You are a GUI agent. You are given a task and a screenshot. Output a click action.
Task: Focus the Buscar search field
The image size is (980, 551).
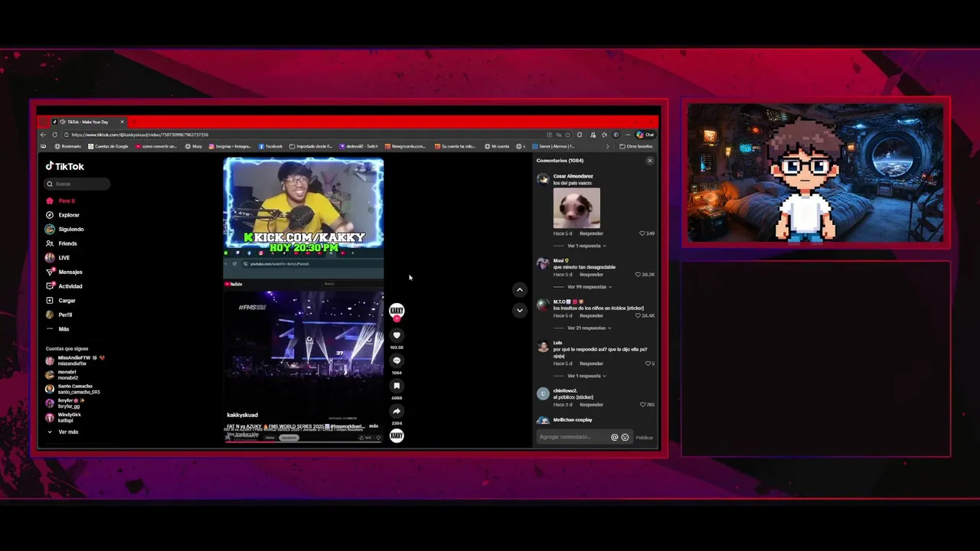point(77,184)
